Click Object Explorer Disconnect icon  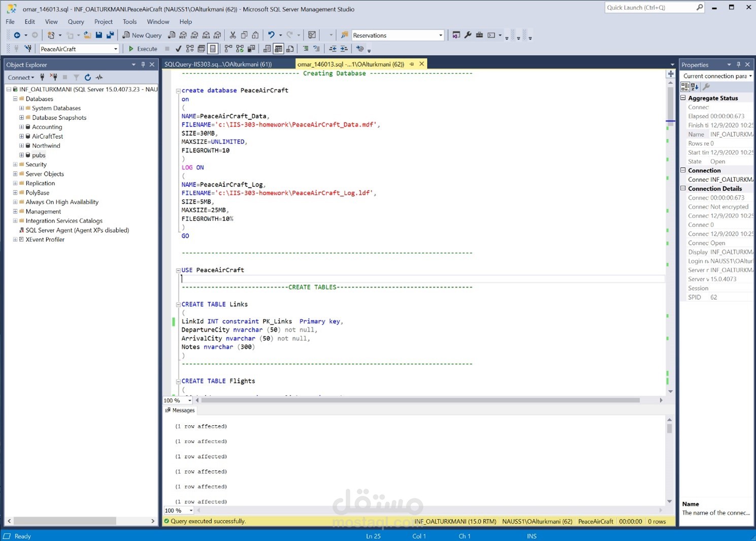click(54, 77)
